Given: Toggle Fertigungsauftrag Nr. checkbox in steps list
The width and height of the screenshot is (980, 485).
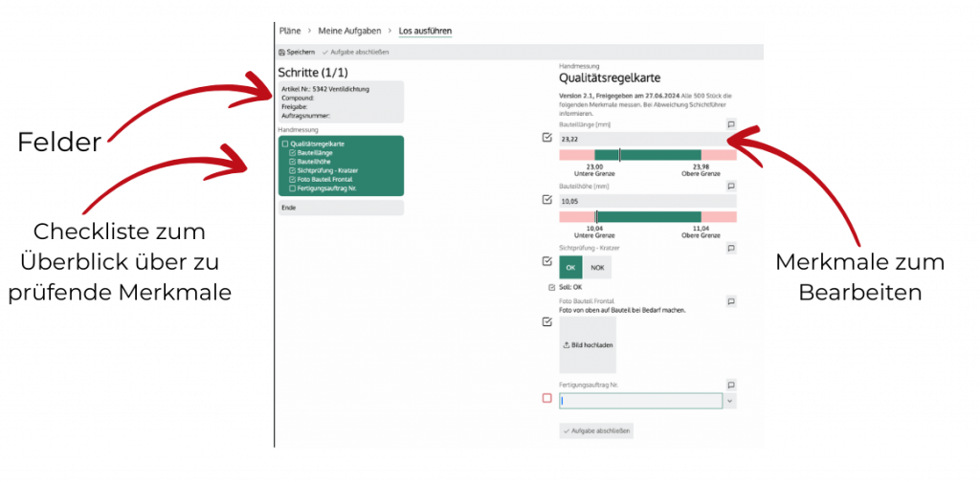Looking at the screenshot, I should click(292, 188).
